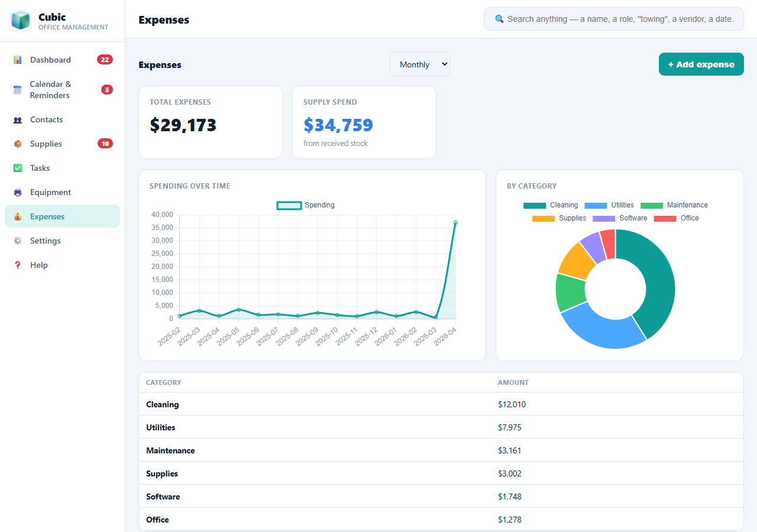Open the Help page
The height and width of the screenshot is (532, 757).
tap(62, 265)
